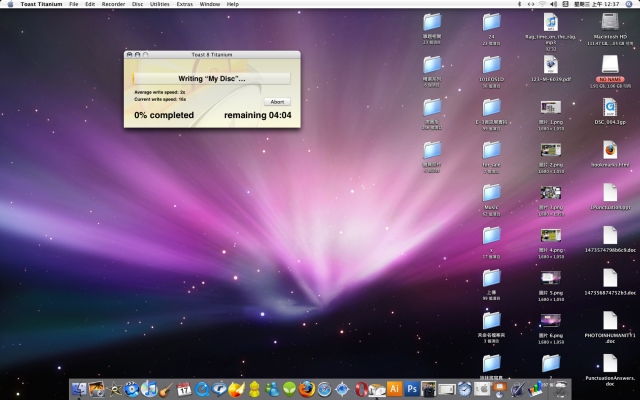Select the 圖片 6.png thumbnail
640x400 pixels.
[551, 321]
